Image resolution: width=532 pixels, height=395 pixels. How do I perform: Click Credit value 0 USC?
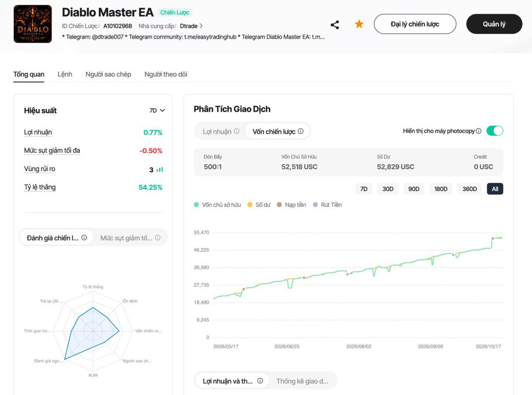[x=483, y=167]
